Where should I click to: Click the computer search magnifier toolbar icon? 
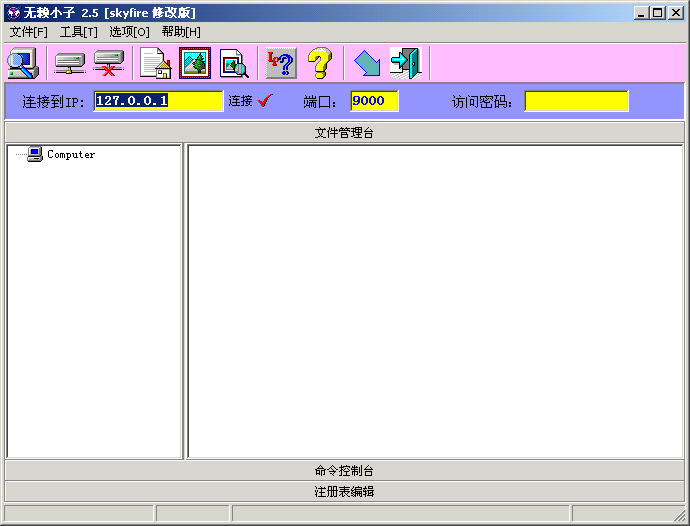coord(22,63)
